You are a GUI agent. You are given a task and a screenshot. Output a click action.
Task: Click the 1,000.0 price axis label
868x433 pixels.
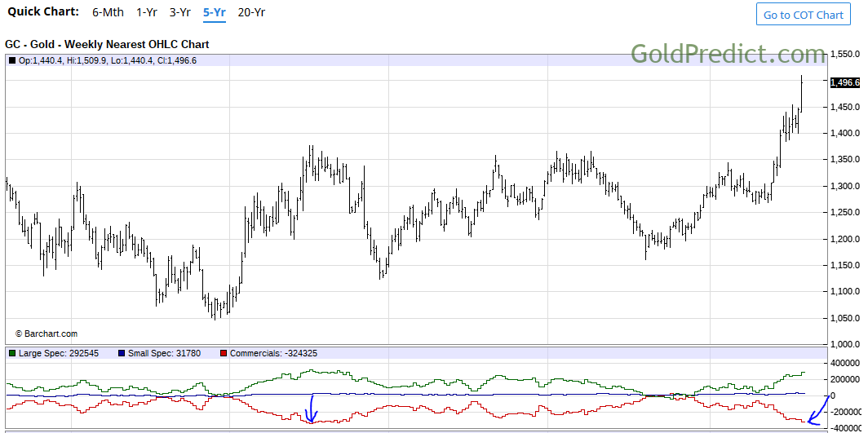pyautogui.click(x=845, y=344)
